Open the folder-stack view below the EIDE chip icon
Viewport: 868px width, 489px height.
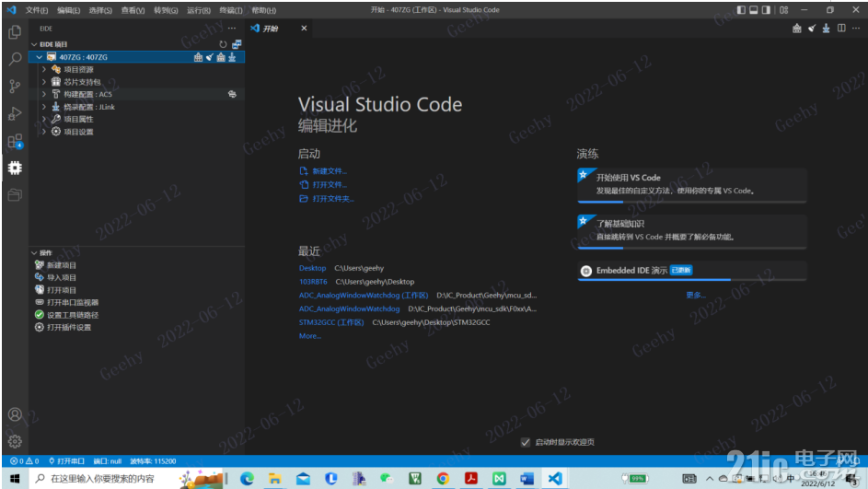pos(15,195)
